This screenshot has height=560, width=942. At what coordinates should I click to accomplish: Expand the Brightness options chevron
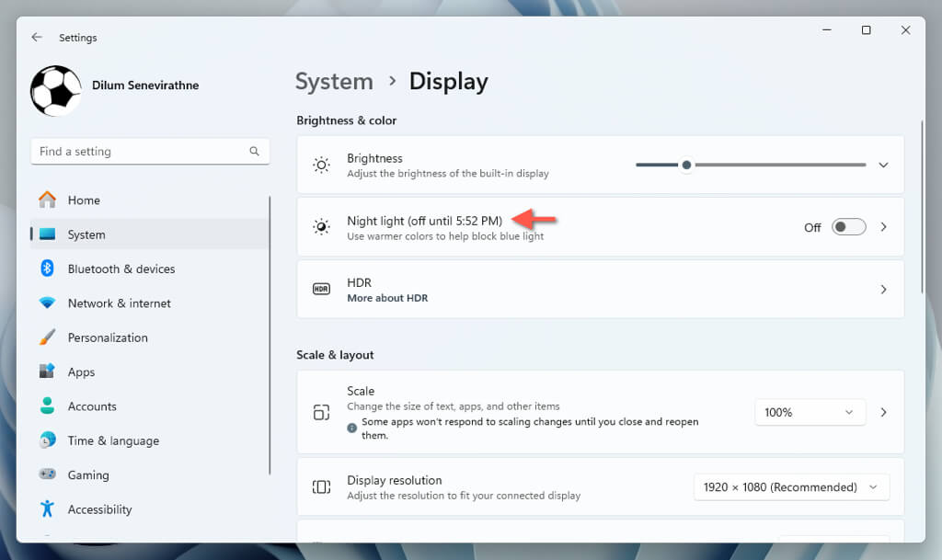click(883, 165)
